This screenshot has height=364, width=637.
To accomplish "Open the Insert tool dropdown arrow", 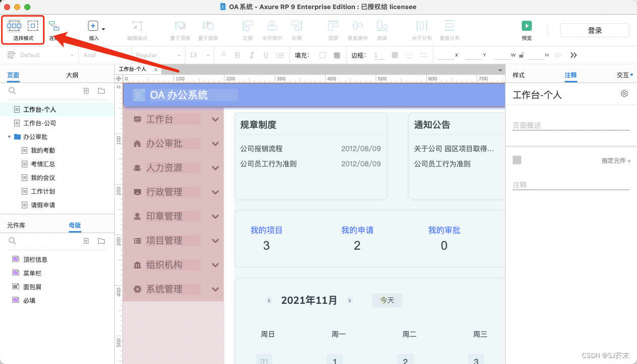I will [104, 29].
